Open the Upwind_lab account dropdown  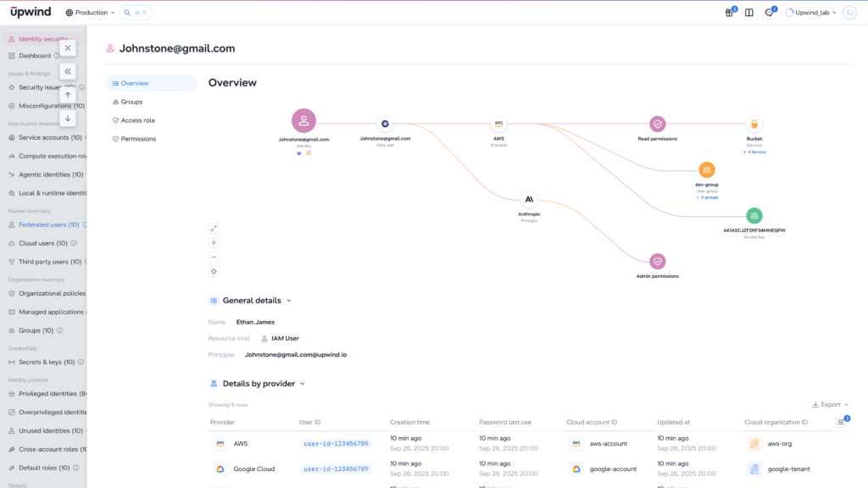click(811, 12)
